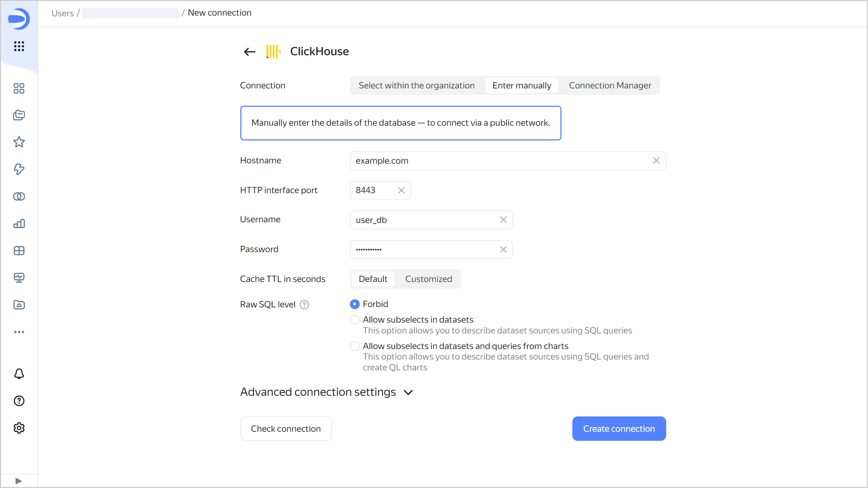Select the Forbid radio option
This screenshot has height=488, width=868.
355,304
